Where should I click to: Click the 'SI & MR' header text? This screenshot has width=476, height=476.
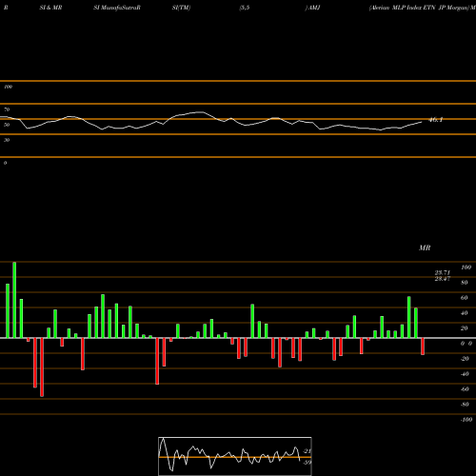coord(50,8)
